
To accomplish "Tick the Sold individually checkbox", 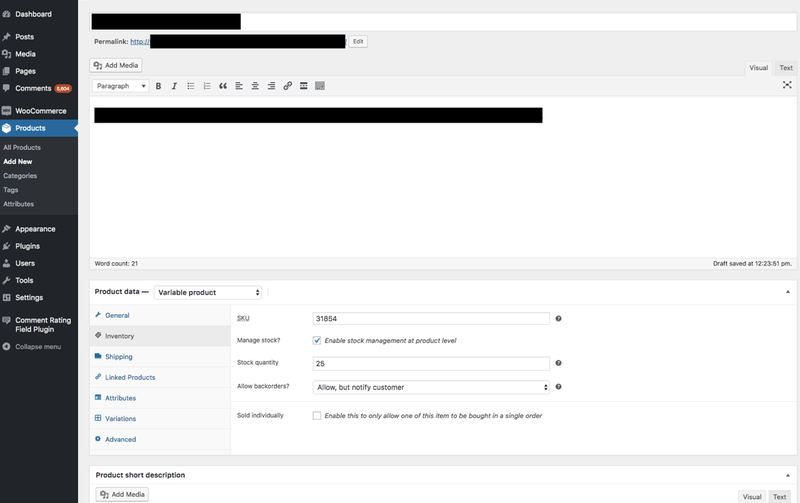I will [x=317, y=416].
